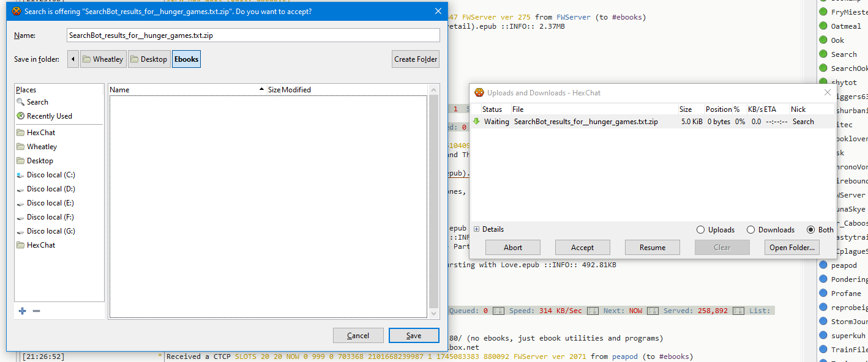Click the blue status dot beside superkuh

[824, 336]
